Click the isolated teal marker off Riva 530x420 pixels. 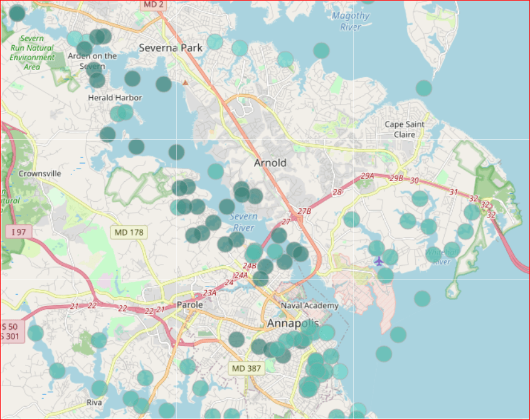[57, 370]
